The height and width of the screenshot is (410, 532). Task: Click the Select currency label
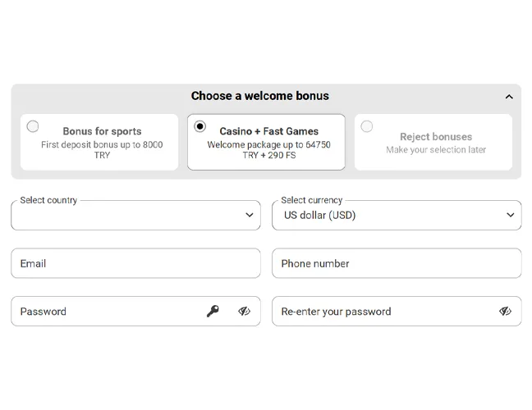312,200
